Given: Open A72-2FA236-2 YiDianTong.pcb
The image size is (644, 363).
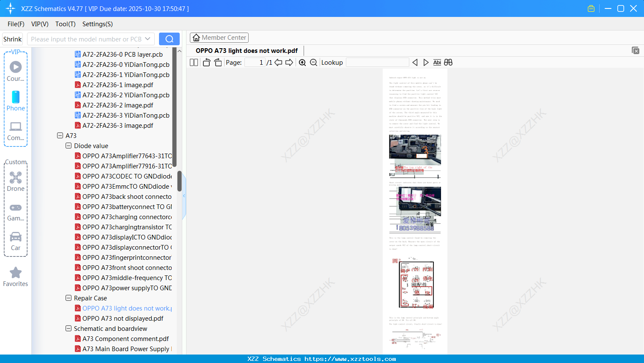Looking at the screenshot, I should pos(122,95).
